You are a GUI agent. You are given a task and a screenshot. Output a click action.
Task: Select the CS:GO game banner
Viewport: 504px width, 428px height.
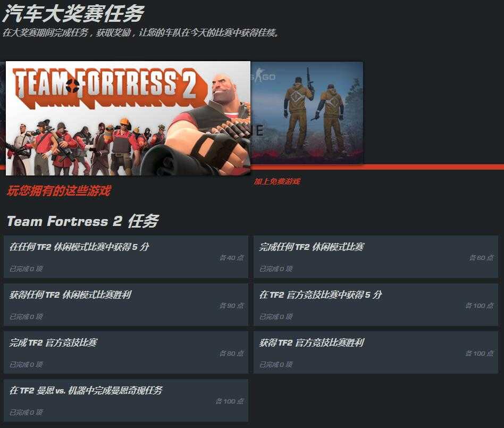tap(307, 113)
